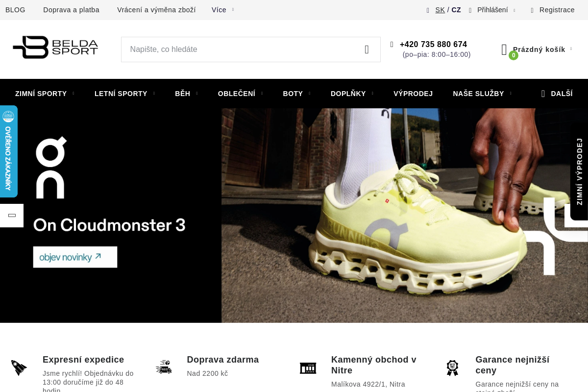Open the Doprava a platba link
588x392 pixels.
(x=71, y=10)
